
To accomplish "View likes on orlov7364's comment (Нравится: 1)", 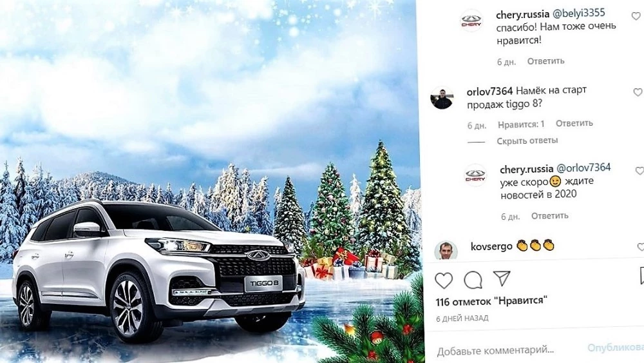I will pos(521,124).
